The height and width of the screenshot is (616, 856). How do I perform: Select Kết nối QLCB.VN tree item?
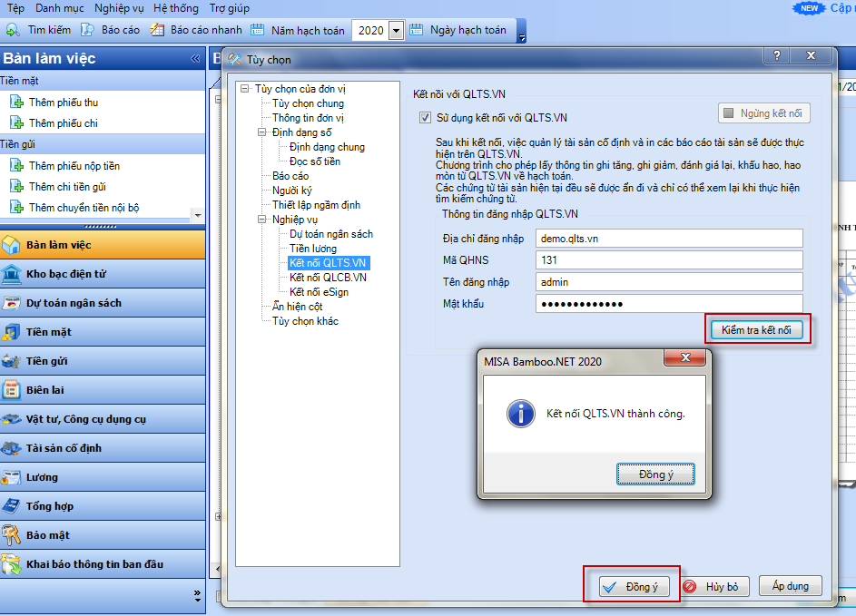[x=328, y=278]
